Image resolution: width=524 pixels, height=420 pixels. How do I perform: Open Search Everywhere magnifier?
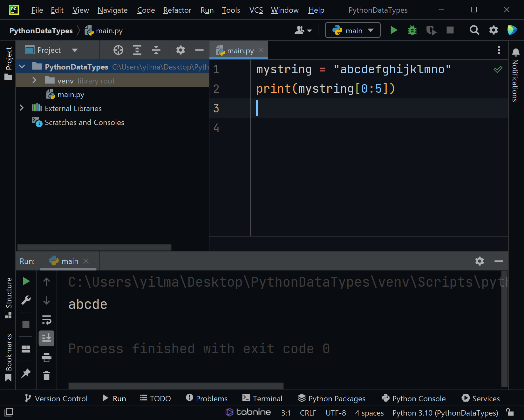pyautogui.click(x=474, y=30)
